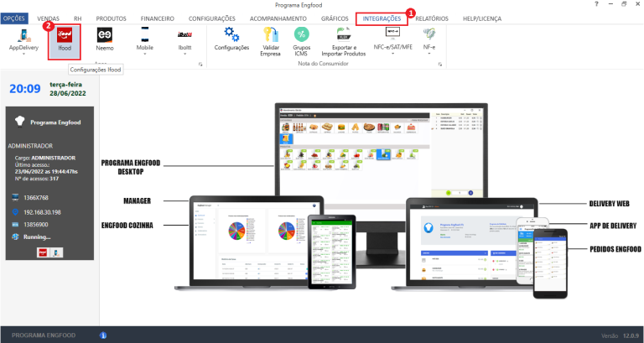Click the 192.168.30.198 IP address text

42,212
